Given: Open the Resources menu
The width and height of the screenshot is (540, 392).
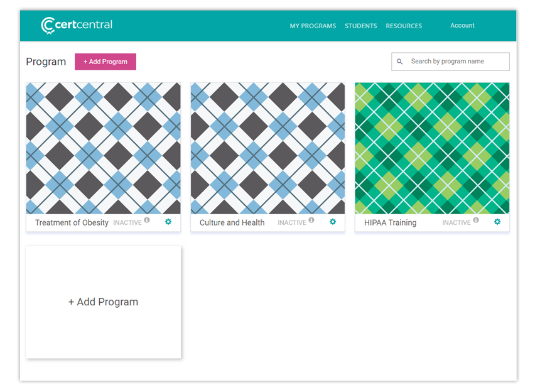Looking at the screenshot, I should (404, 26).
